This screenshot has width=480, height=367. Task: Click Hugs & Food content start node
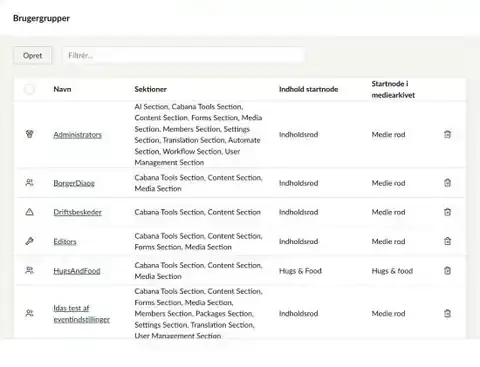300,271
